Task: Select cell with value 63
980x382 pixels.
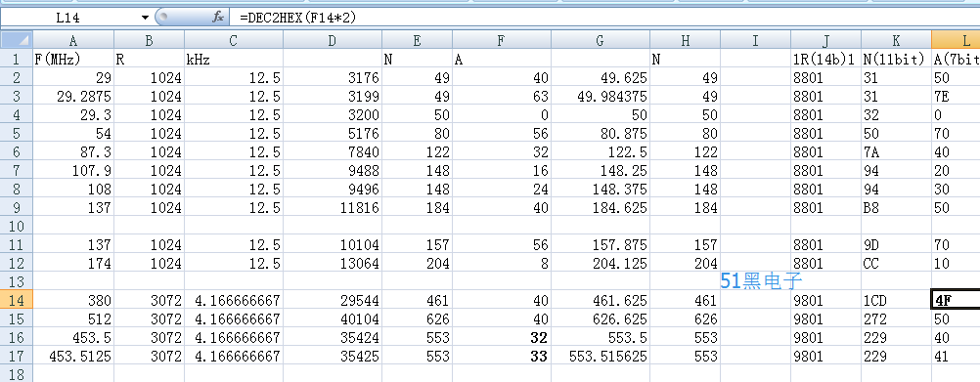Action: click(502, 96)
